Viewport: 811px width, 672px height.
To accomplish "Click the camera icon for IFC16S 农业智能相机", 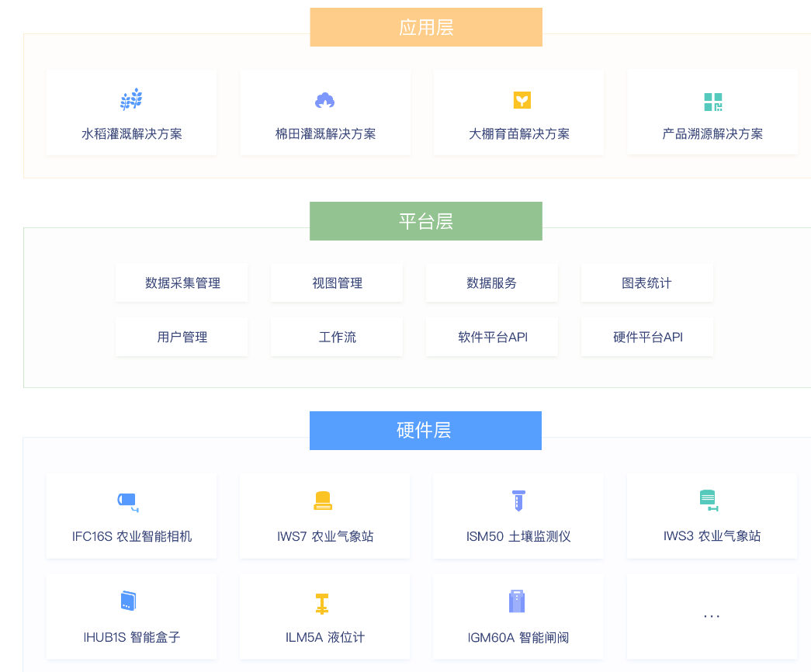I will pos(128,502).
